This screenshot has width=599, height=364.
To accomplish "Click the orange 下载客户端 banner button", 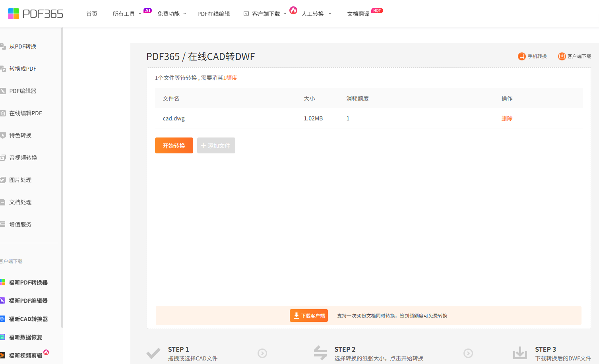I will (308, 316).
